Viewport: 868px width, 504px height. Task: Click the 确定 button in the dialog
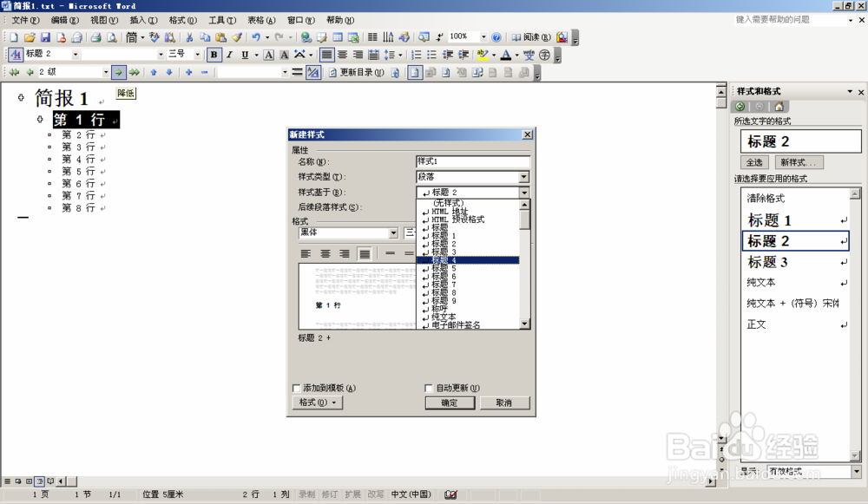450,402
